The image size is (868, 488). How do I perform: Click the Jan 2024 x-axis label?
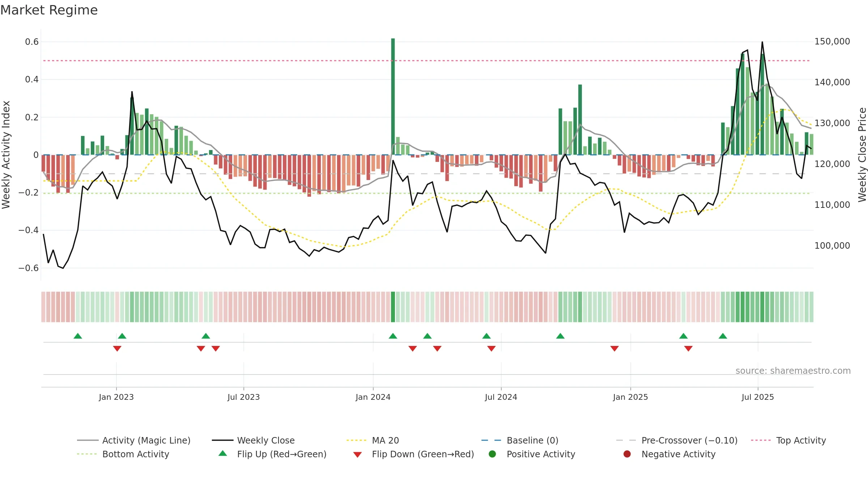[x=373, y=397]
